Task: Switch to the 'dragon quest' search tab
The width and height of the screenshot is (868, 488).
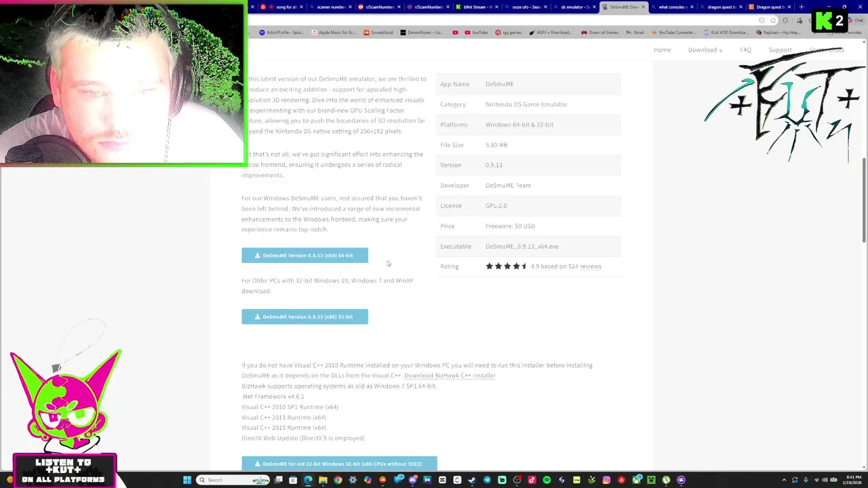Action: click(x=722, y=7)
